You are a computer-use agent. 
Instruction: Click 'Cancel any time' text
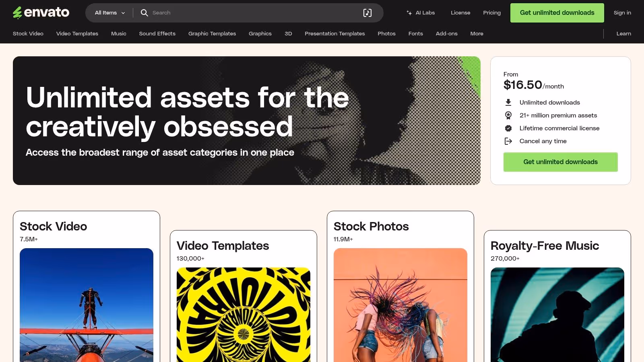click(x=543, y=141)
